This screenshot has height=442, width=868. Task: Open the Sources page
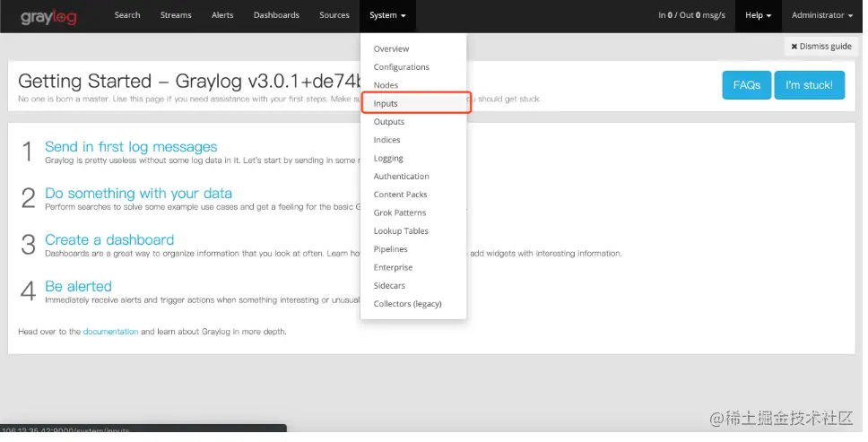(x=334, y=15)
